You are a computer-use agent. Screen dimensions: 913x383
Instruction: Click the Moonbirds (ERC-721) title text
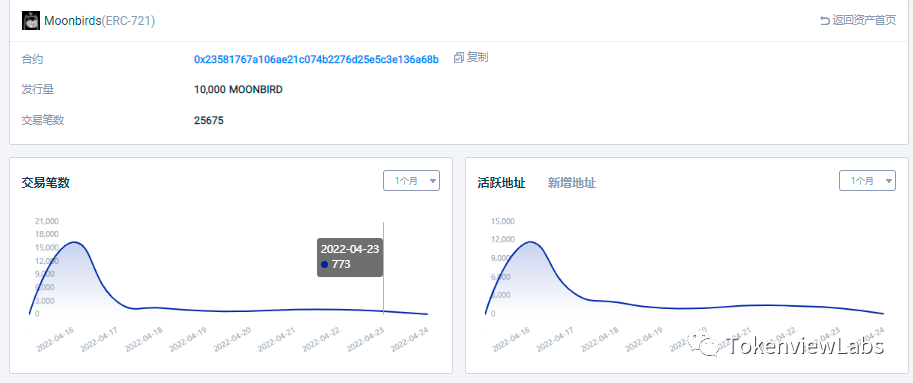pos(100,21)
